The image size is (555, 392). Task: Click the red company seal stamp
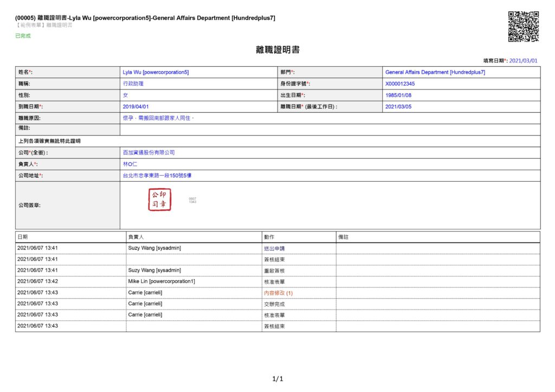tap(160, 200)
